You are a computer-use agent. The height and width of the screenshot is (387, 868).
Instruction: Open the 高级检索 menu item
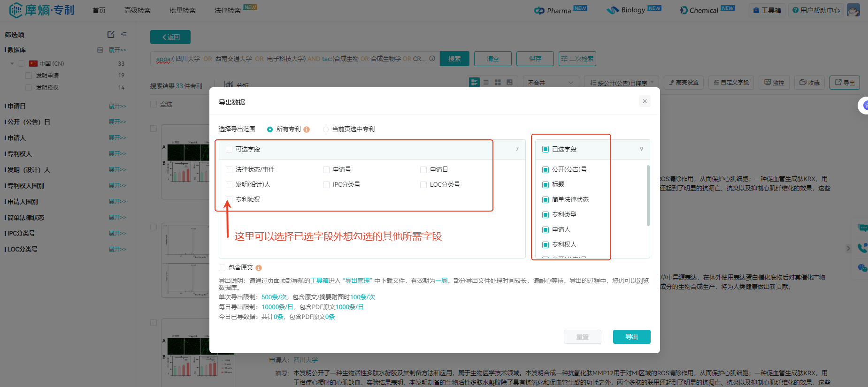137,10
